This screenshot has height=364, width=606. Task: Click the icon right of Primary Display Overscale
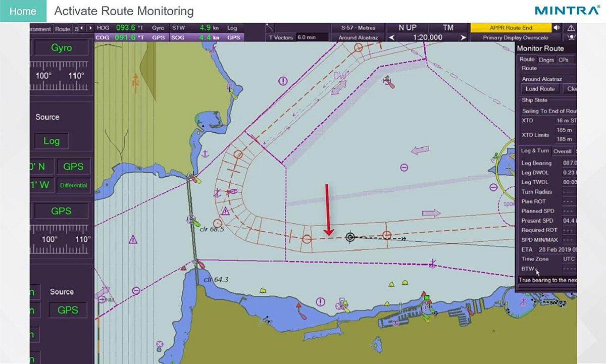pos(571,37)
